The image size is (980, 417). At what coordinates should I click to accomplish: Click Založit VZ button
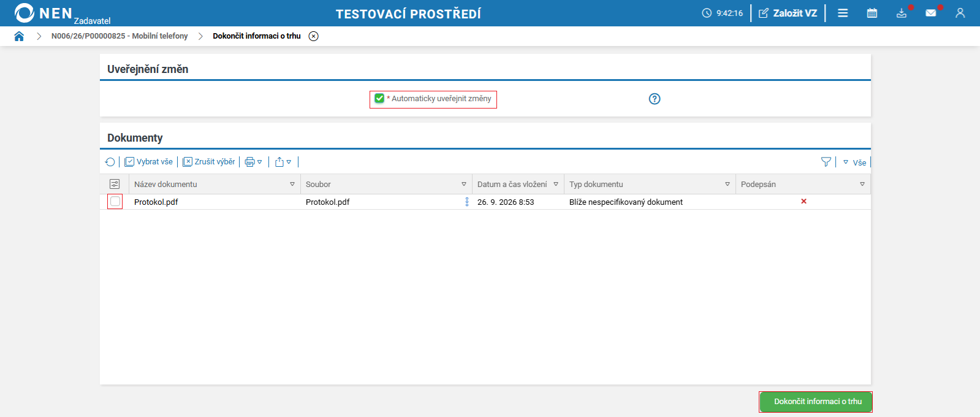[788, 13]
